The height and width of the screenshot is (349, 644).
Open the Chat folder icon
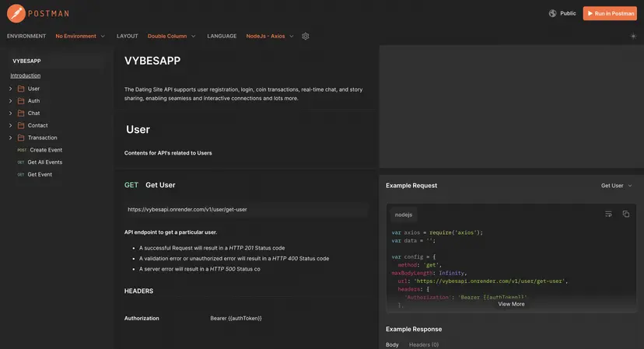pyautogui.click(x=21, y=113)
